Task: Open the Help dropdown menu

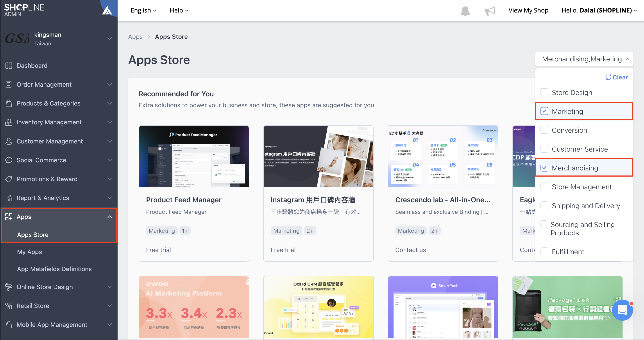Action: coord(179,10)
